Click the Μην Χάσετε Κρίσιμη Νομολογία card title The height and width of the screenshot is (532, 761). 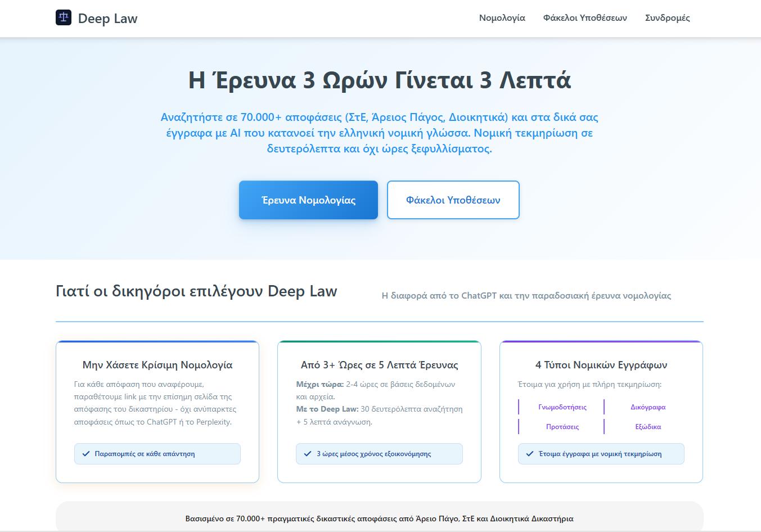click(157, 365)
